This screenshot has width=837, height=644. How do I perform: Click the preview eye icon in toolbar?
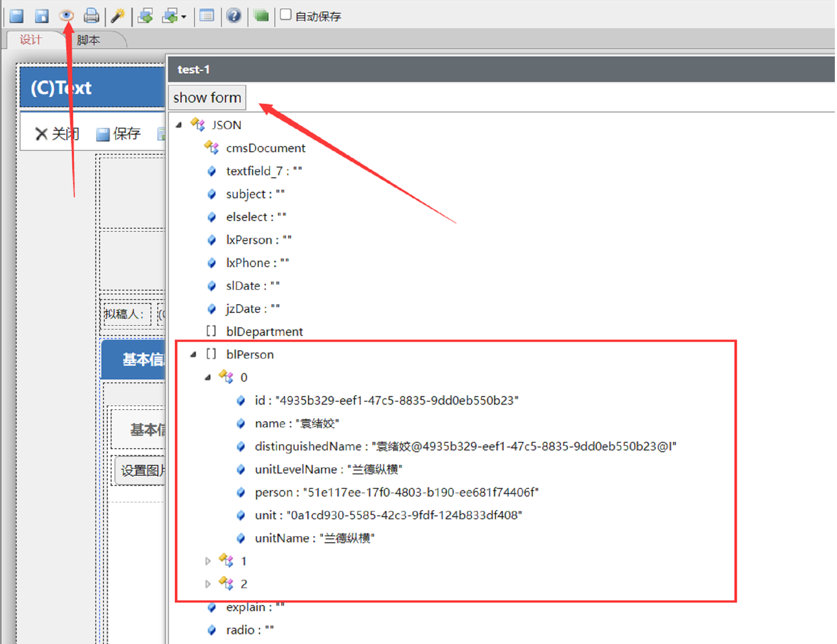click(66, 16)
